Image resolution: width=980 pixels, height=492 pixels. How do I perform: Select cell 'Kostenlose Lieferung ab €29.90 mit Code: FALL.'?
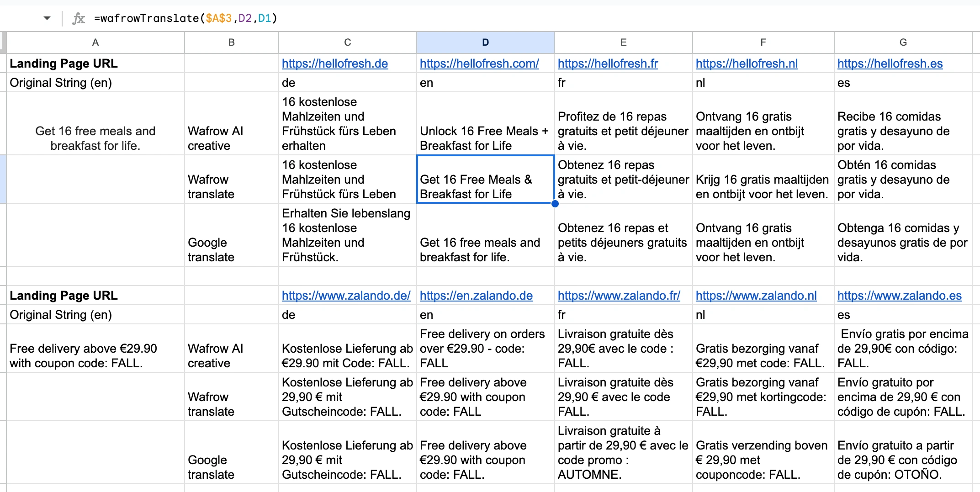coord(348,348)
